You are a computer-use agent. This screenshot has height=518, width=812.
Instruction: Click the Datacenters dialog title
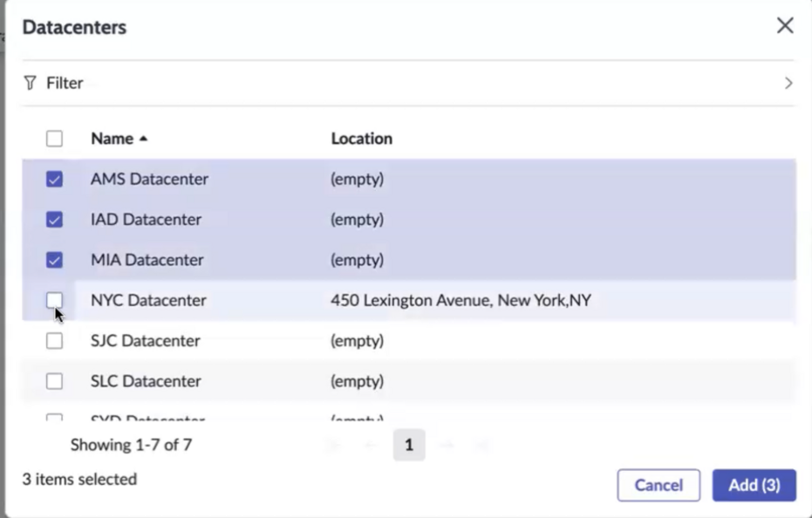click(x=75, y=27)
